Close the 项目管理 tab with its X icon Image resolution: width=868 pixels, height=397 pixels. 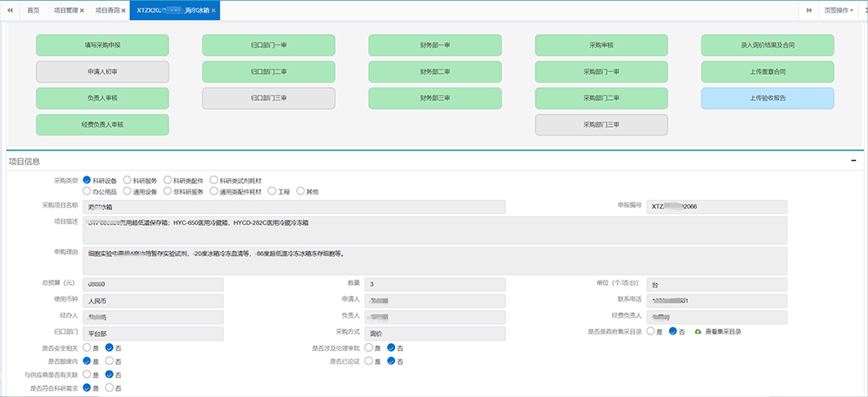click(x=82, y=10)
